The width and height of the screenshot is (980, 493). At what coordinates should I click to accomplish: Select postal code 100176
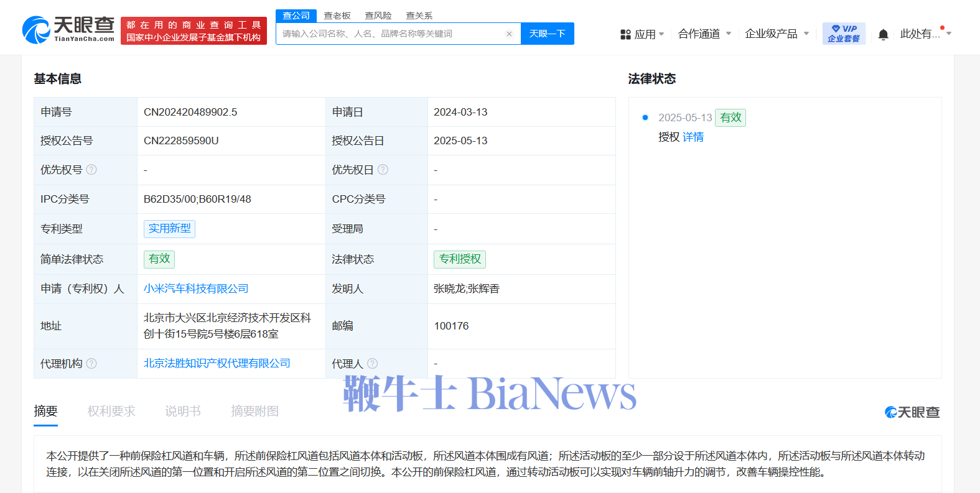coord(451,326)
